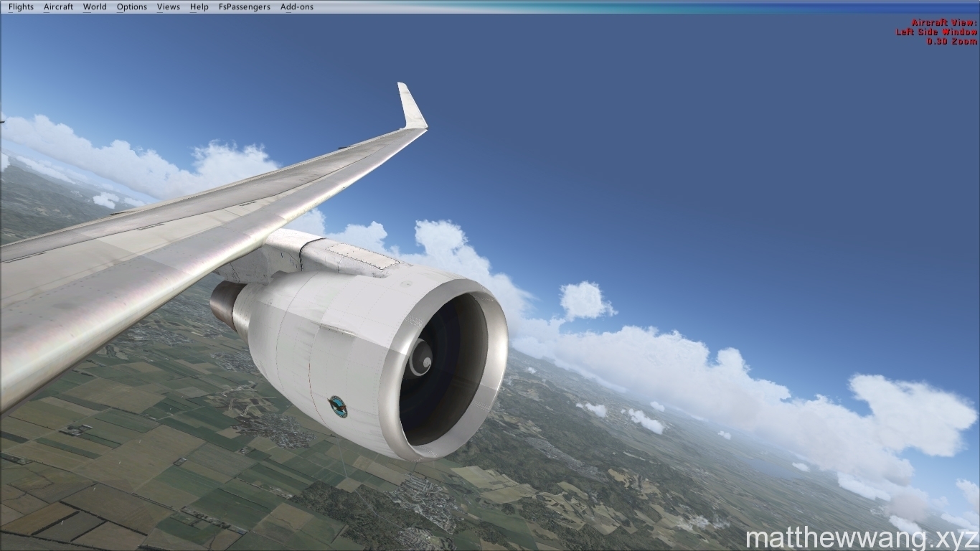Open the Aircraft menu
The height and width of the screenshot is (551, 980).
58,6
